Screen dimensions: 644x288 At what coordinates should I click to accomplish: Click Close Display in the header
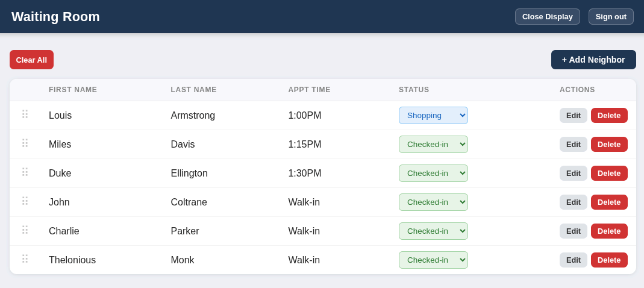click(548, 16)
